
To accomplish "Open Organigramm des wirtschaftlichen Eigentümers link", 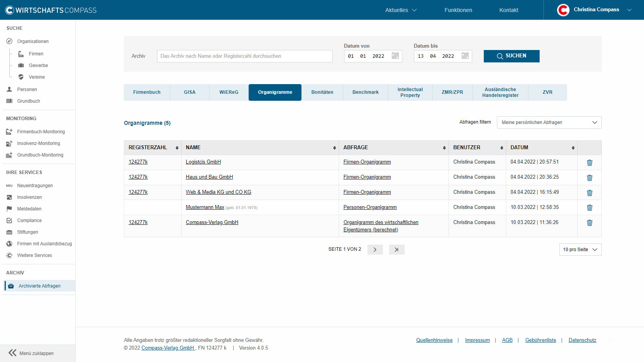I will click(x=381, y=226).
